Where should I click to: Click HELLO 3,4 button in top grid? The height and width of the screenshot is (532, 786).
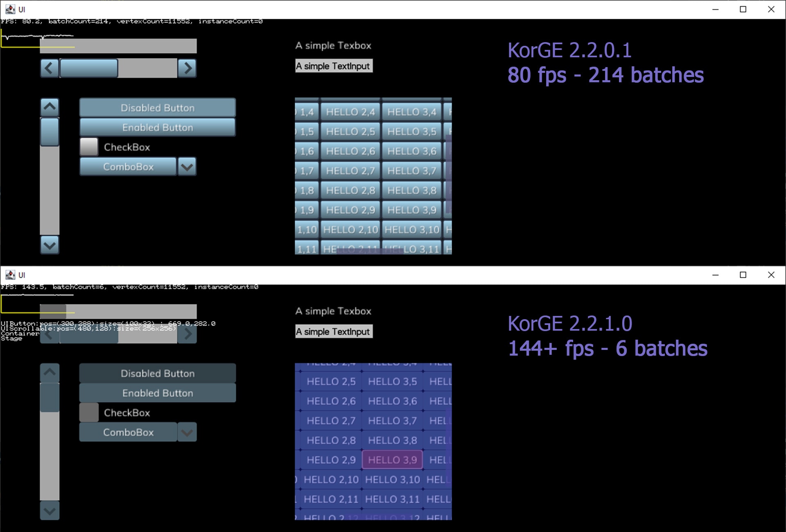click(x=412, y=112)
